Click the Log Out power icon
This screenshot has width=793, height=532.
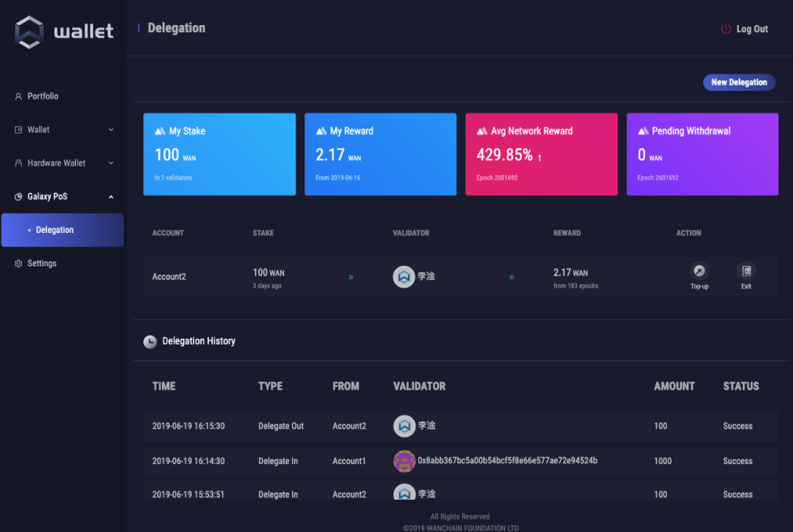(726, 29)
